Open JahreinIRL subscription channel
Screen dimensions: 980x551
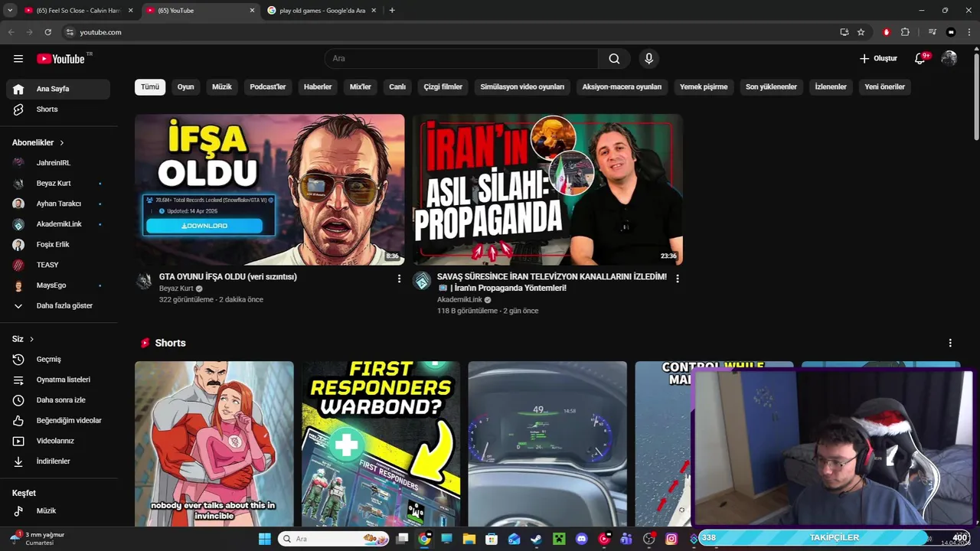[58, 163]
